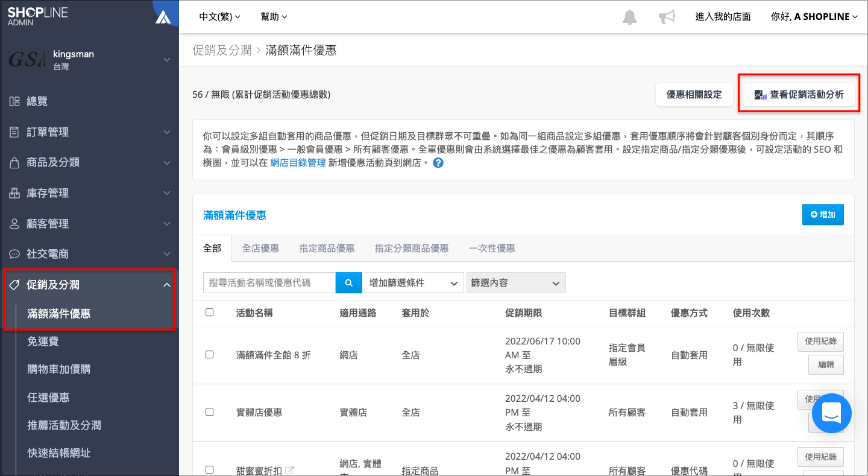Image resolution: width=868 pixels, height=476 pixels.
Task: Click the 進入我的店面 link
Action: (x=723, y=17)
